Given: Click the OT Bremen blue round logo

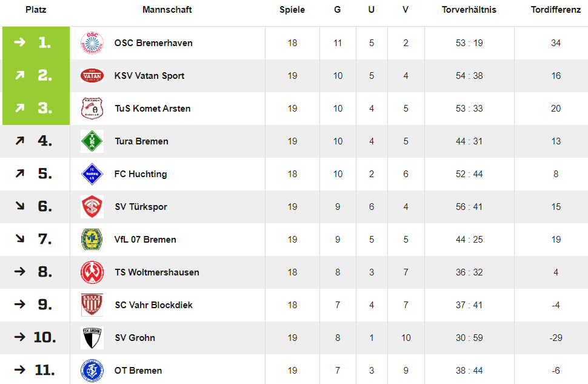Looking at the screenshot, I should tap(92, 371).
